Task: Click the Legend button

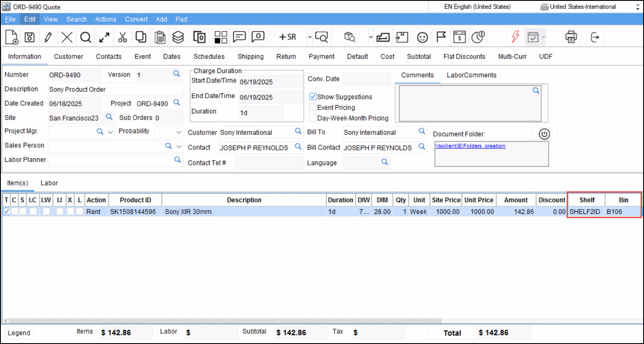Action: click(x=19, y=333)
